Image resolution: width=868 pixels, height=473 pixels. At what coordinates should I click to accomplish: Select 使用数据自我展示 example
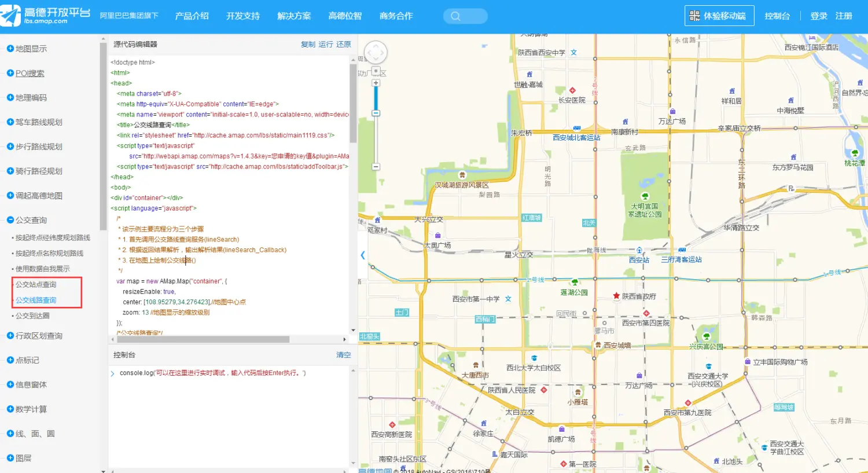42,269
